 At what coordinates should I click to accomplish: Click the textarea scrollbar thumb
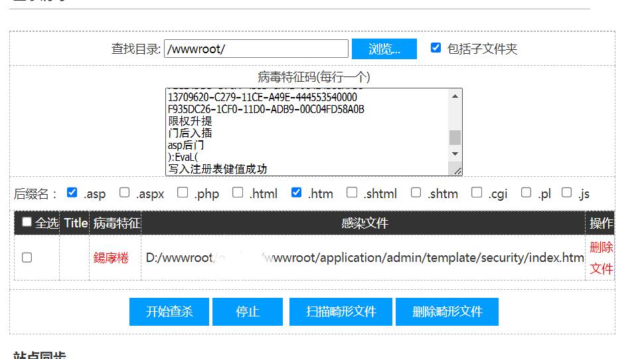tap(455, 138)
